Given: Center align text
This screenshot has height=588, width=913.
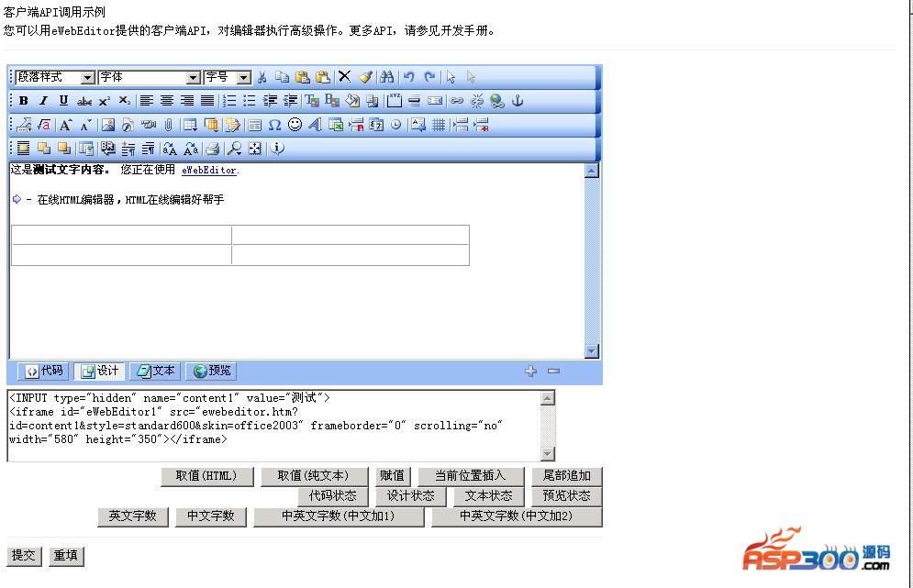Looking at the screenshot, I should click(167, 101).
